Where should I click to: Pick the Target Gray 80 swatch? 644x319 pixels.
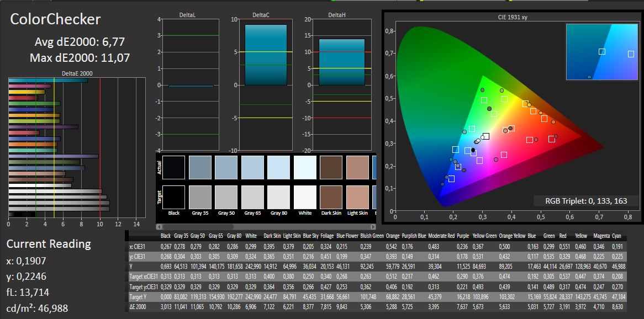(279, 198)
